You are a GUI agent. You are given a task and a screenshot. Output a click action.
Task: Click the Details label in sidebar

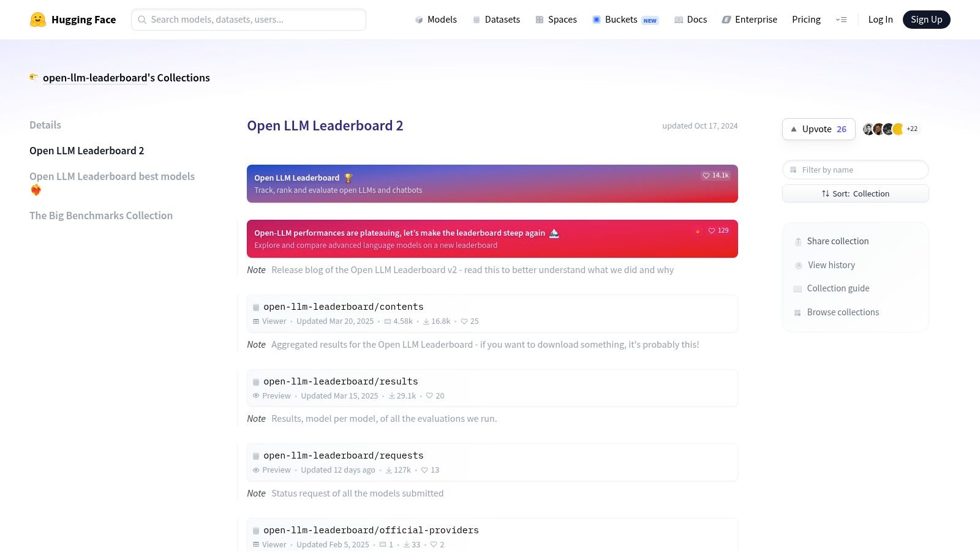(x=45, y=125)
